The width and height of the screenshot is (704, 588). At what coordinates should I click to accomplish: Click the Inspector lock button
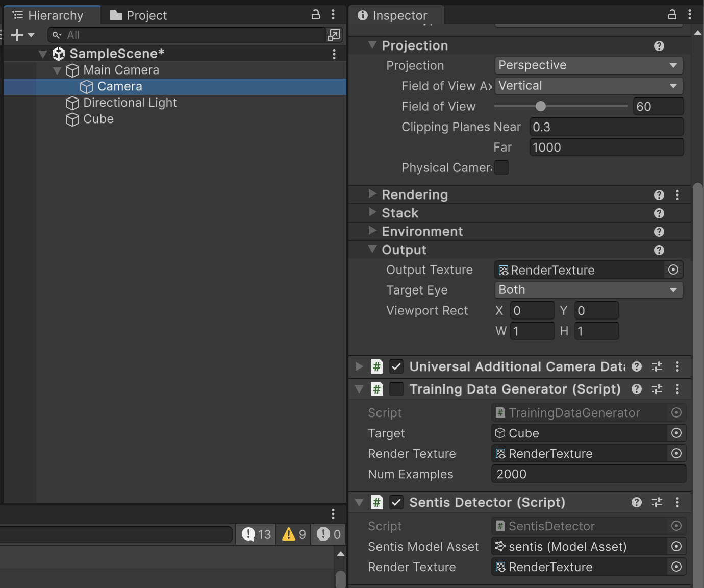(672, 15)
